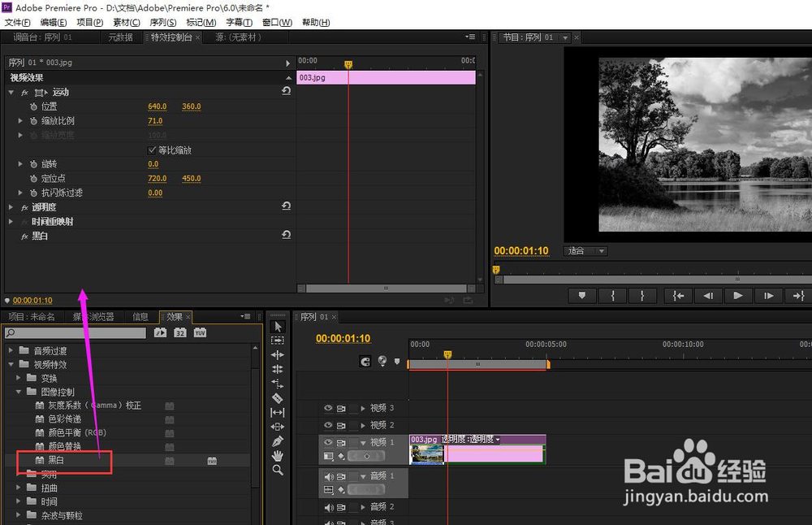Mark in point in program monitor
This screenshot has width=812, height=525.
coord(612,295)
